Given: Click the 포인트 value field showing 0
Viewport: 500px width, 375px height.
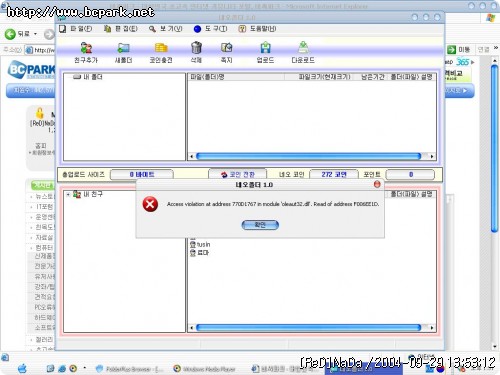Looking at the screenshot, I should pyautogui.click(x=410, y=174).
